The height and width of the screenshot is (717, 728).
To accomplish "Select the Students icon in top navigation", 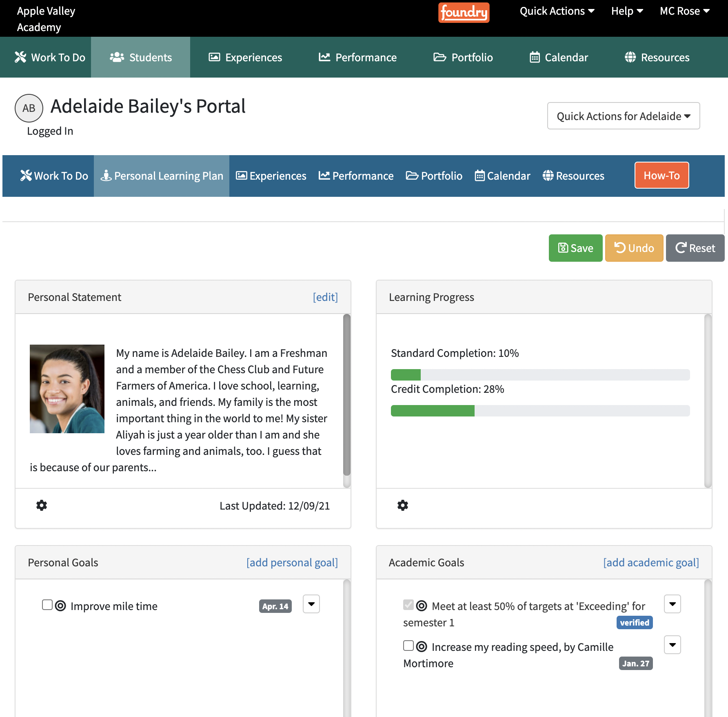I will tap(141, 57).
